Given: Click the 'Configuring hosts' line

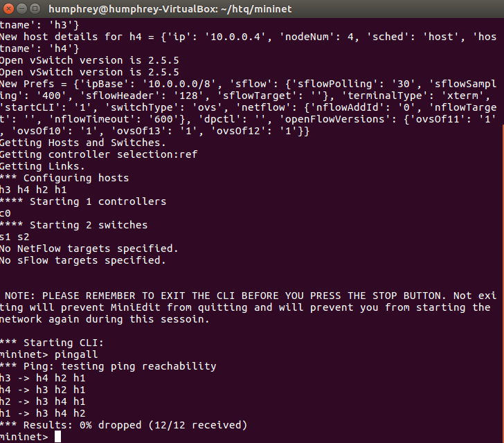Looking at the screenshot, I should tap(64, 178).
